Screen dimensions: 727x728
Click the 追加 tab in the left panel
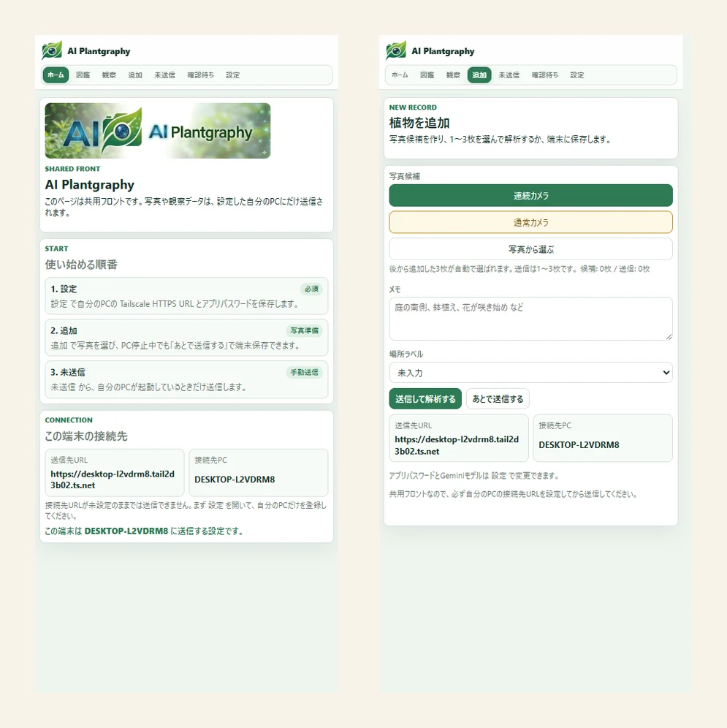(135, 75)
